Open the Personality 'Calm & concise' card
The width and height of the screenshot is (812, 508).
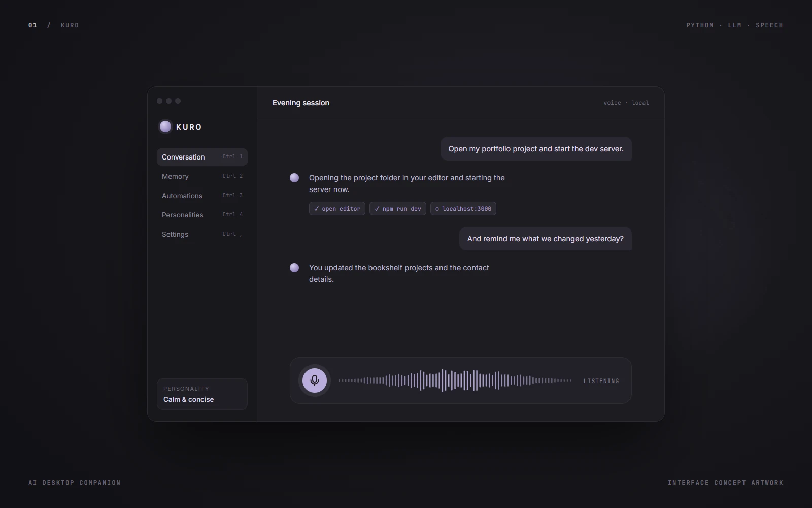coord(202,394)
